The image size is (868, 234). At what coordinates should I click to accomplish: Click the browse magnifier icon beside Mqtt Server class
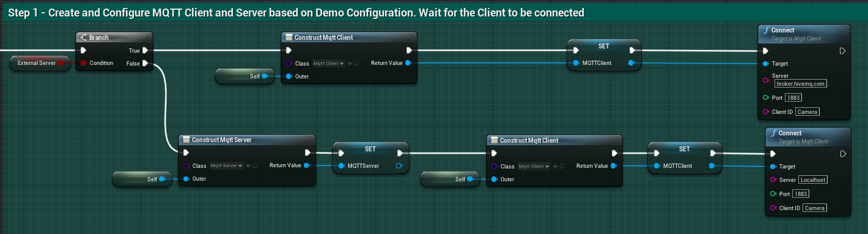pos(254,165)
